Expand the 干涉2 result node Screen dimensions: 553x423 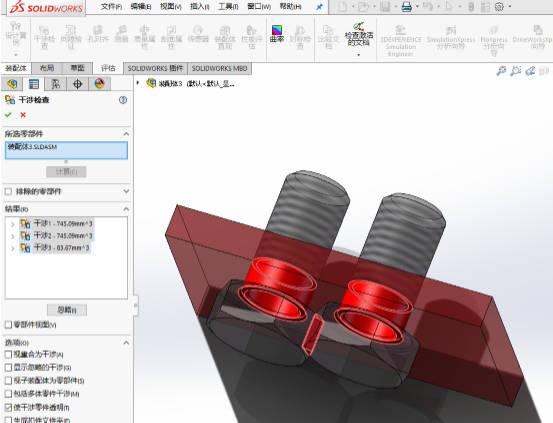[x=13, y=236]
